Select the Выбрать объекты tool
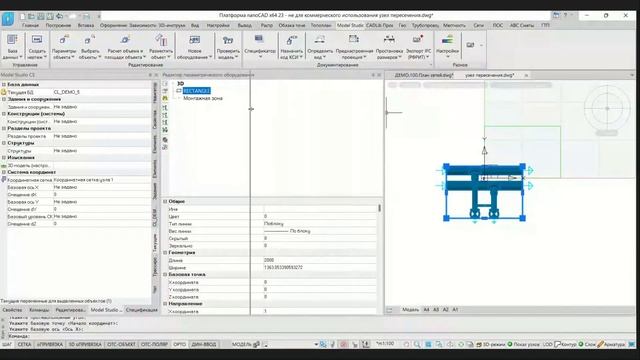Viewport: 640px width, 360px height. tap(89, 47)
